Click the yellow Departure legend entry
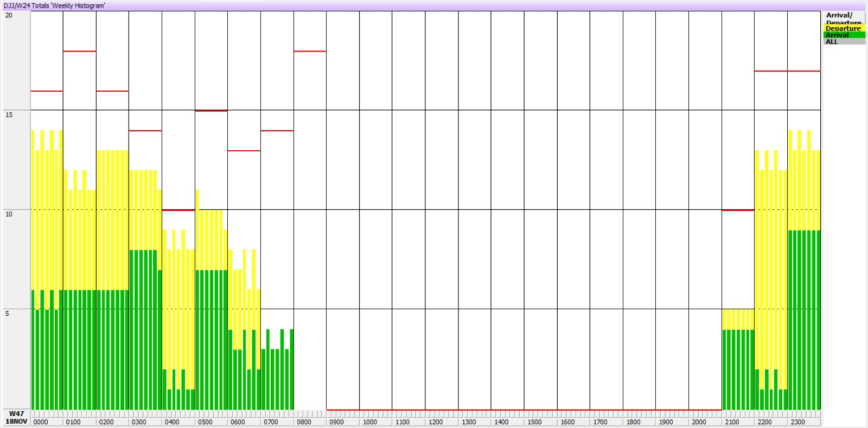The image size is (868, 428). point(844,28)
